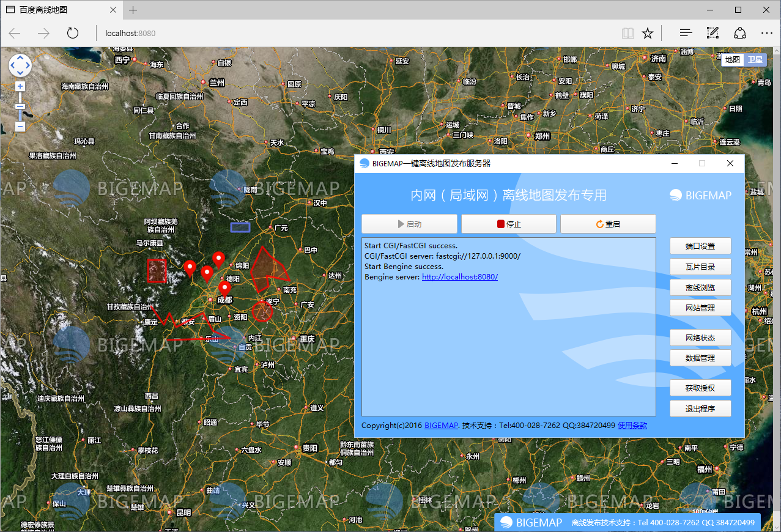Switch map view to 卫星 mode
This screenshot has width=781, height=532.
coord(755,59)
